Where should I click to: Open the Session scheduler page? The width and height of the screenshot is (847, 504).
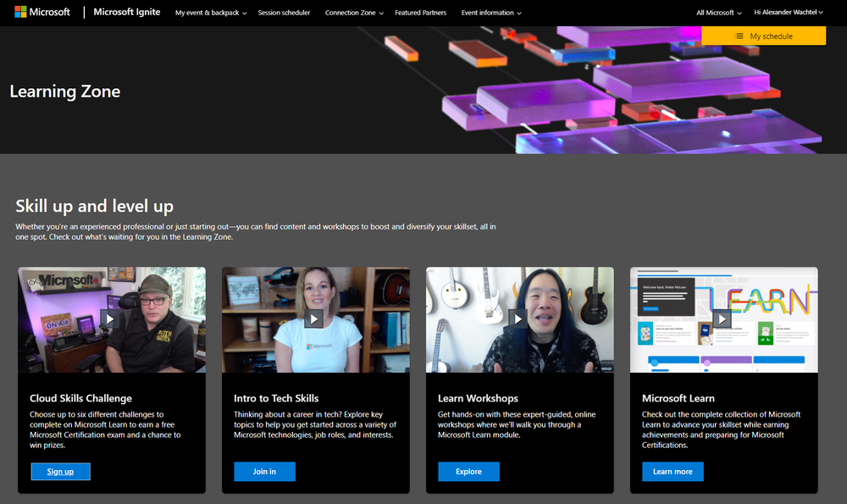284,13
